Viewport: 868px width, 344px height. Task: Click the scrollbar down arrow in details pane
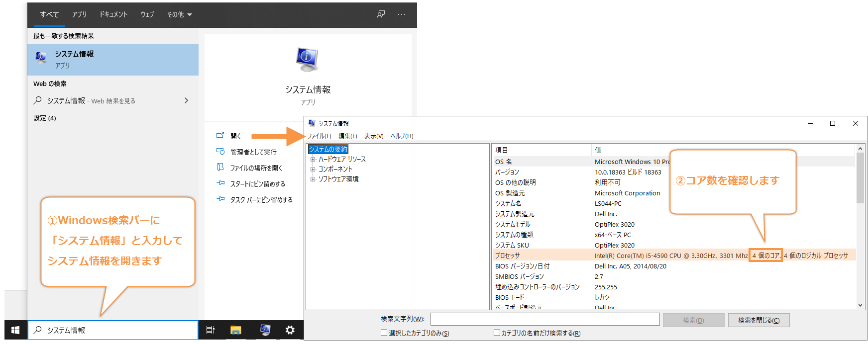click(x=860, y=305)
